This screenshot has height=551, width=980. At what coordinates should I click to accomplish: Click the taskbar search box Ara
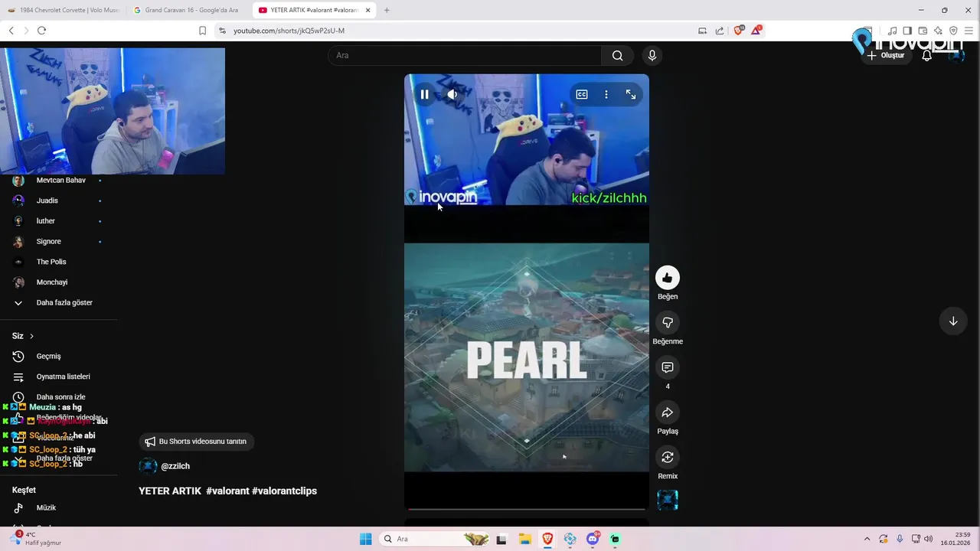tap(435, 539)
